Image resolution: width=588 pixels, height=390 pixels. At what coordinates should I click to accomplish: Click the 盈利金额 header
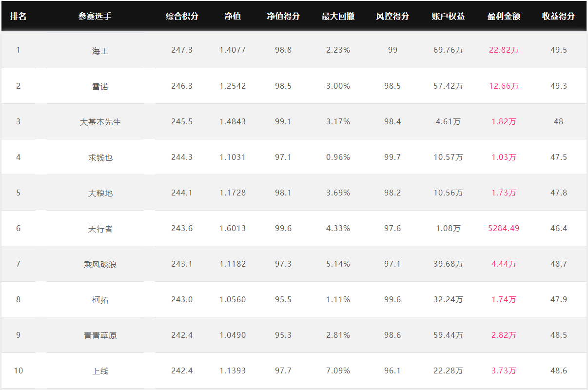tap(504, 16)
